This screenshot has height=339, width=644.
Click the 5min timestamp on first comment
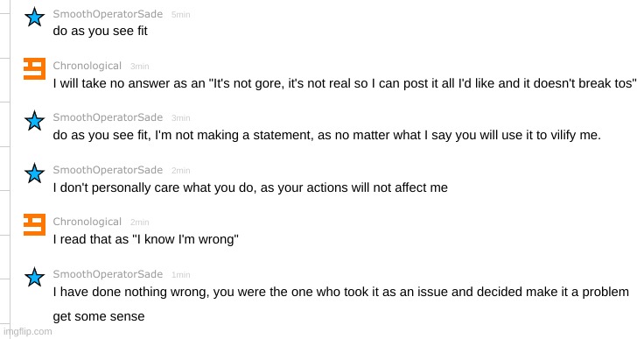[181, 15]
